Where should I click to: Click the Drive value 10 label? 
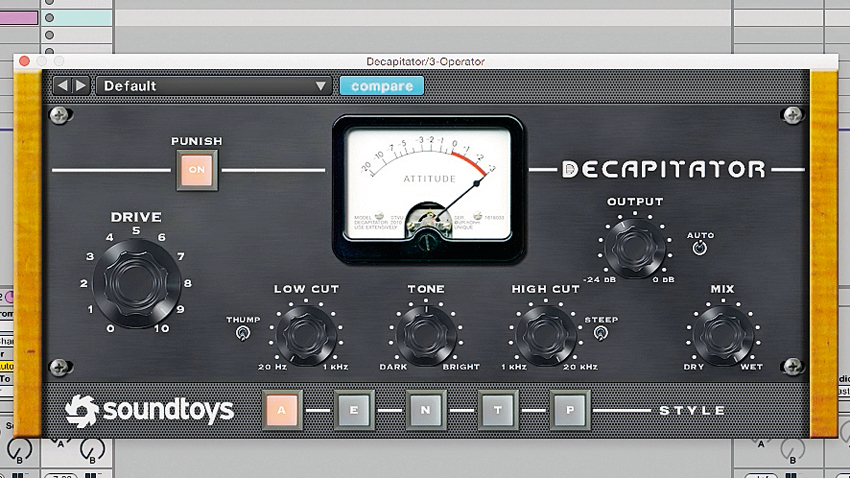point(162,328)
